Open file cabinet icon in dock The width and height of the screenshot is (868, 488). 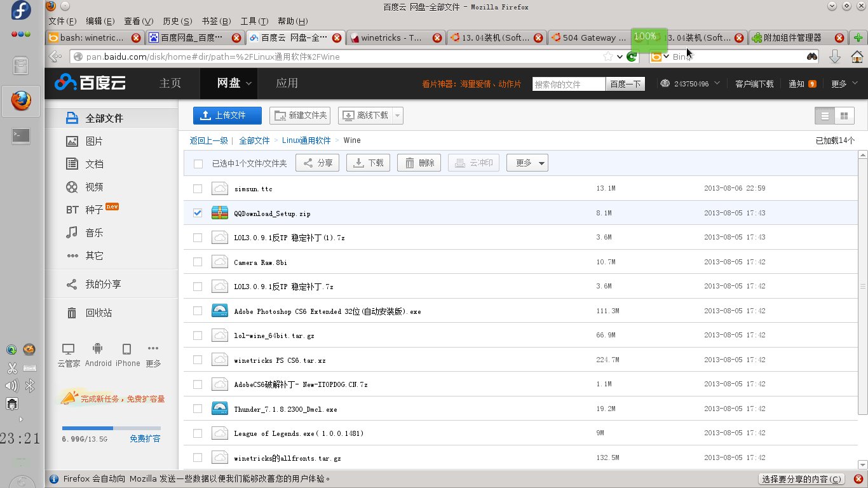pyautogui.click(x=21, y=65)
